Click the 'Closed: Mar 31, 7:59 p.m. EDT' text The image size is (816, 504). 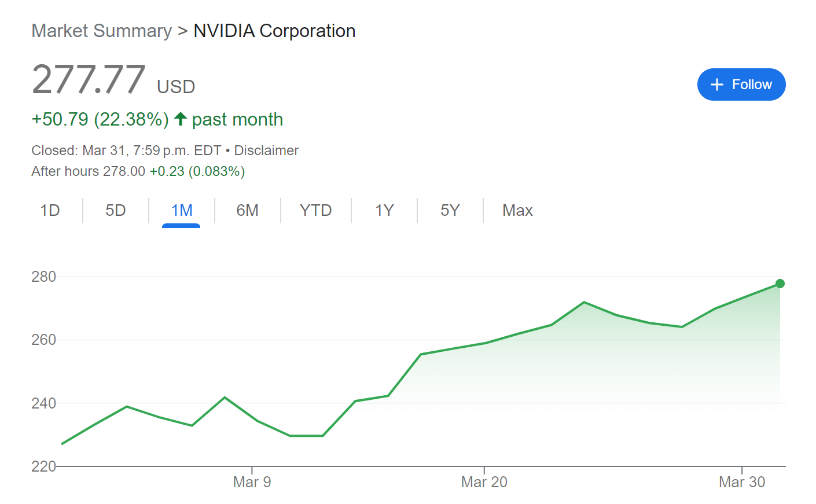tap(126, 150)
